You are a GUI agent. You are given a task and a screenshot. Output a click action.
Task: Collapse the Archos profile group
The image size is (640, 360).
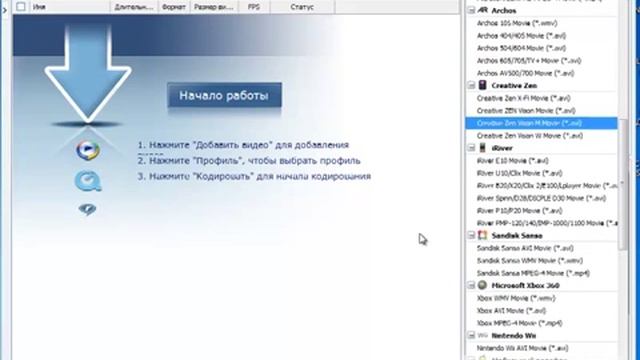(471, 11)
